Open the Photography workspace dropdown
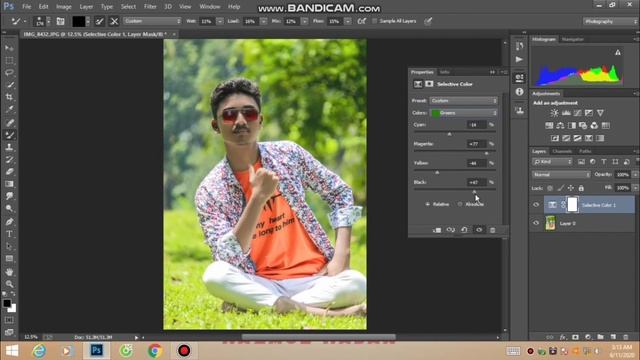Viewport: 640px width, 360px height. point(610,21)
